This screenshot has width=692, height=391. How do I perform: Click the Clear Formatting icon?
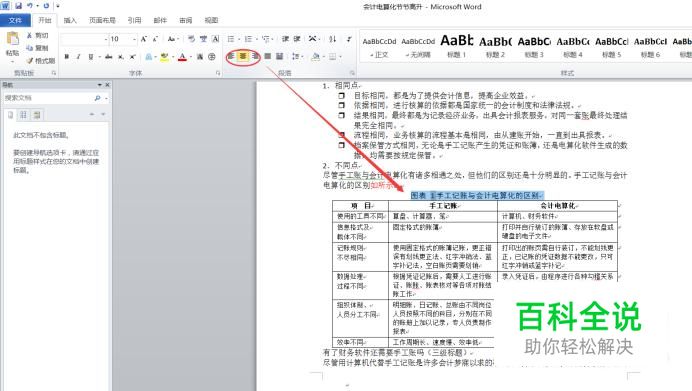[x=191, y=39]
